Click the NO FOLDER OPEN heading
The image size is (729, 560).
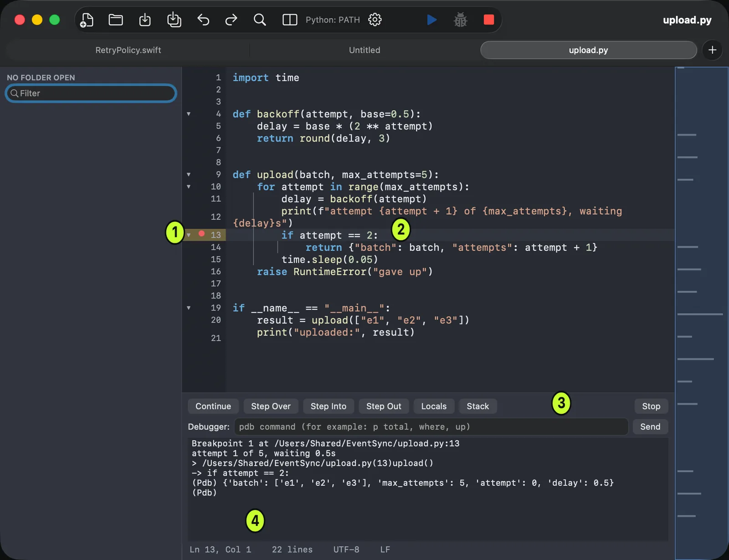coord(41,77)
